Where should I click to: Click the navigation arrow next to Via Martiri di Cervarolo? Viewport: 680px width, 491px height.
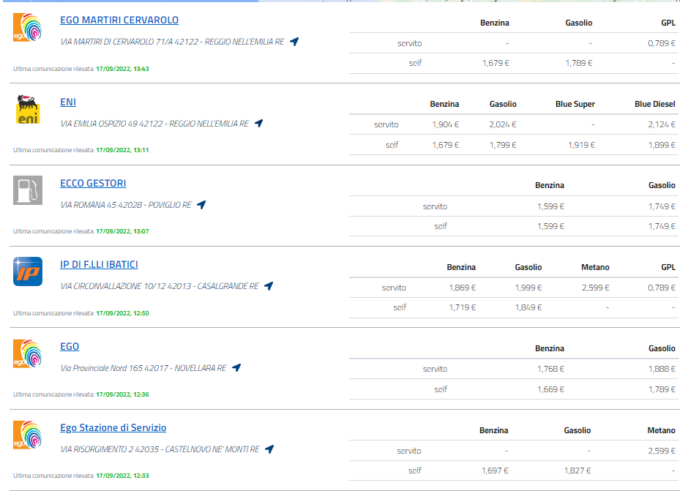pos(294,42)
